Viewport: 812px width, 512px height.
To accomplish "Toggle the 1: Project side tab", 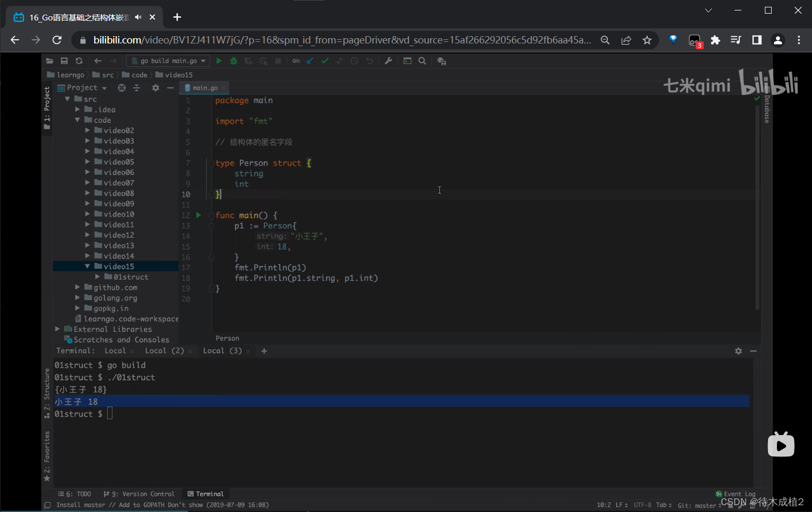I will tap(47, 108).
